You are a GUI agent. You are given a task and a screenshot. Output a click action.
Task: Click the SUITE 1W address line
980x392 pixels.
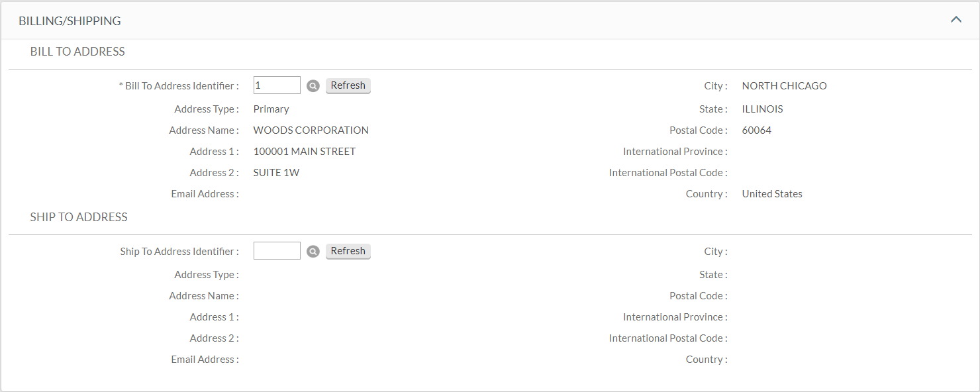[276, 173]
